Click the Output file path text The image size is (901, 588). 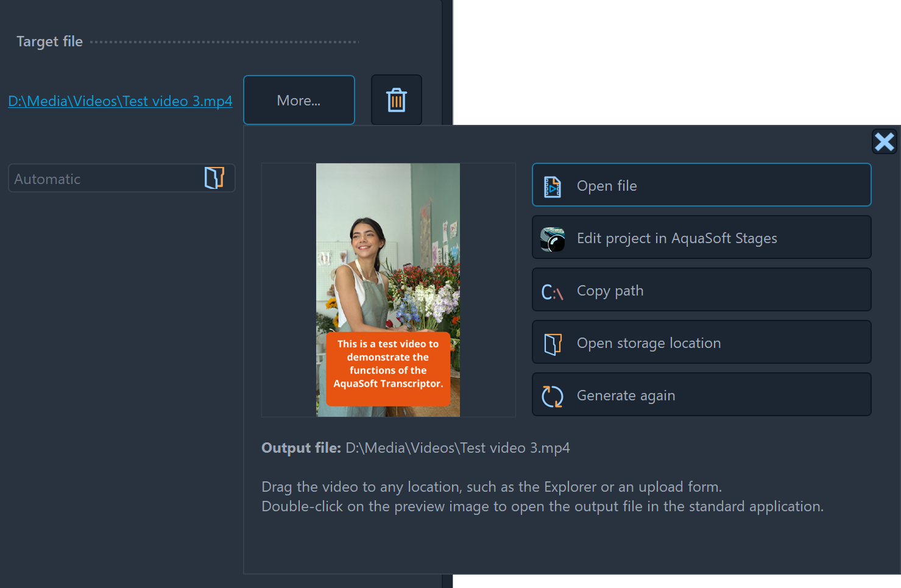pos(457,448)
